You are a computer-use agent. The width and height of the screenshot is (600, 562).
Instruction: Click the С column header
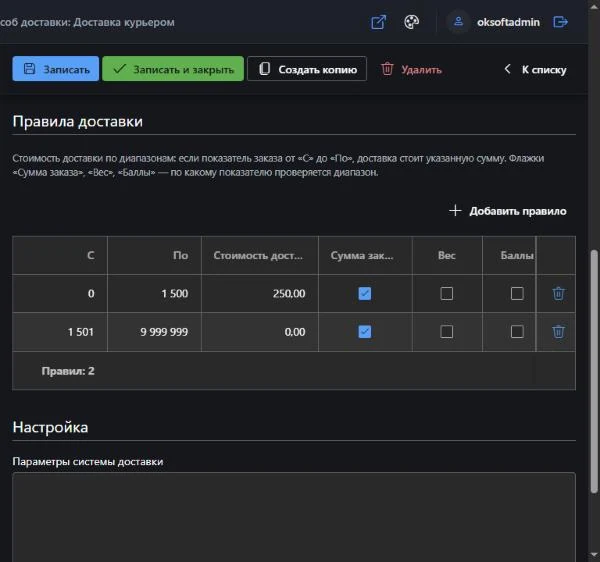click(60, 255)
